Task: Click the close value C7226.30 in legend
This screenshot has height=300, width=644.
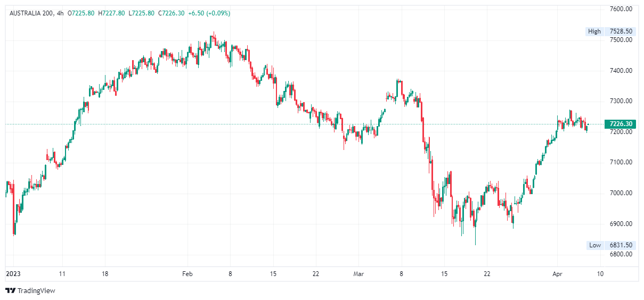Action: [x=171, y=13]
